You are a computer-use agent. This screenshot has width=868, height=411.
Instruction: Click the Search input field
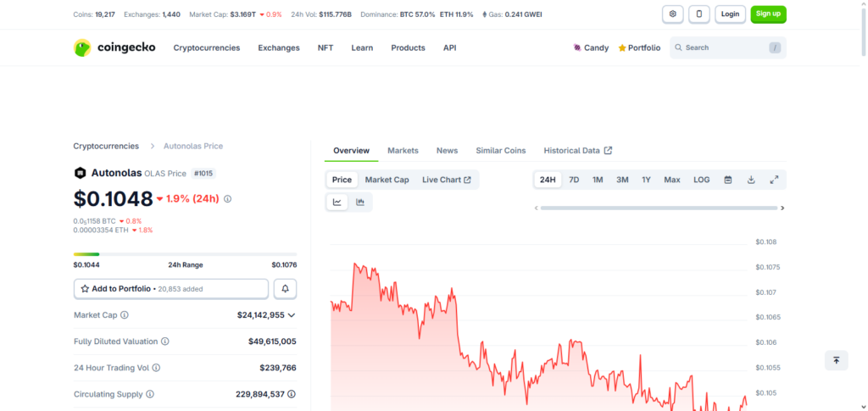coord(725,48)
